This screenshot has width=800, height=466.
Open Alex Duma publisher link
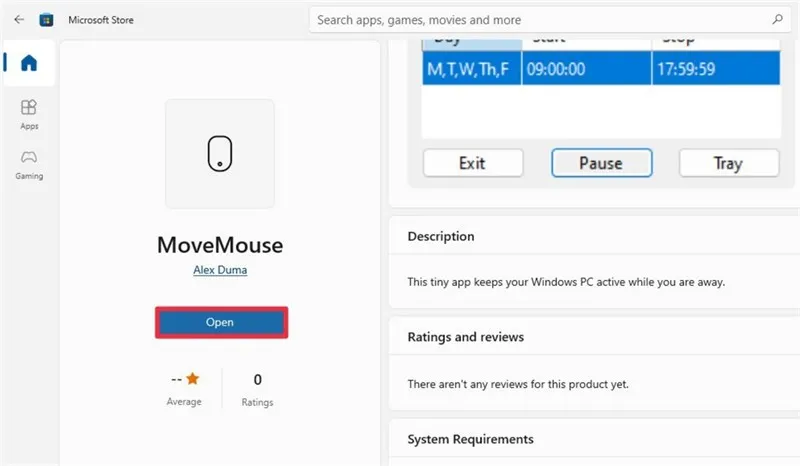click(220, 270)
